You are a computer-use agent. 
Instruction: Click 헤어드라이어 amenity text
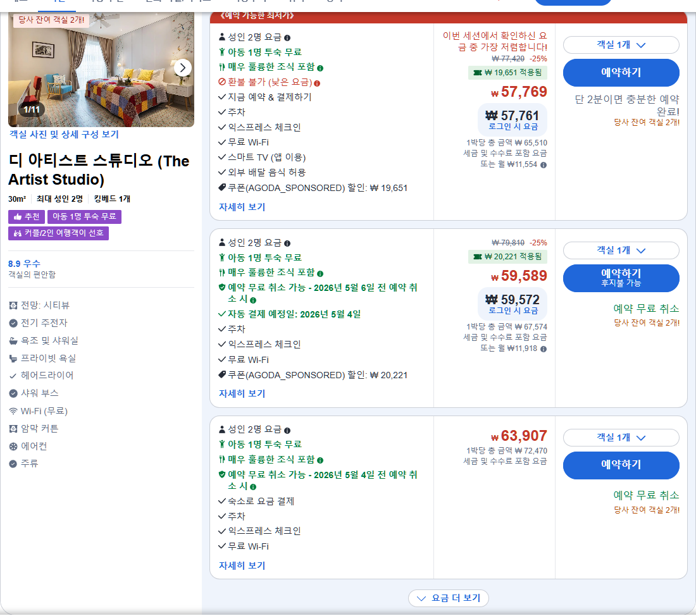[47, 376]
